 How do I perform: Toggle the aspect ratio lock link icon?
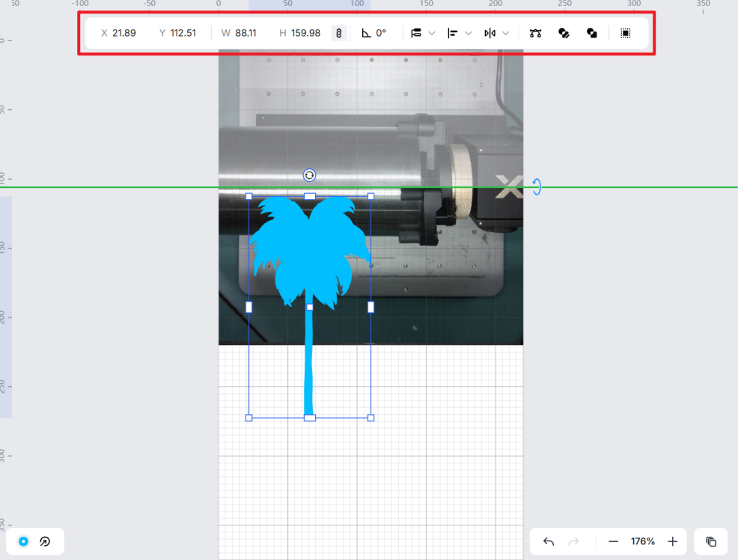(x=338, y=34)
